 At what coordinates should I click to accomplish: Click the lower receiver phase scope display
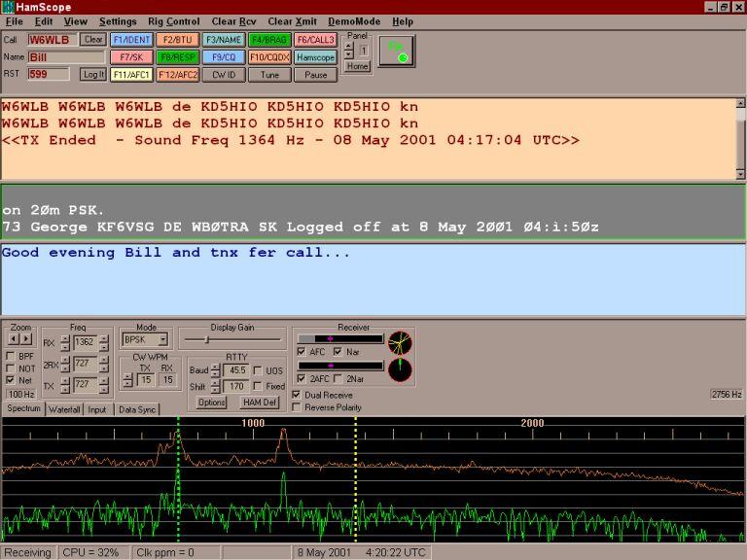(400, 370)
